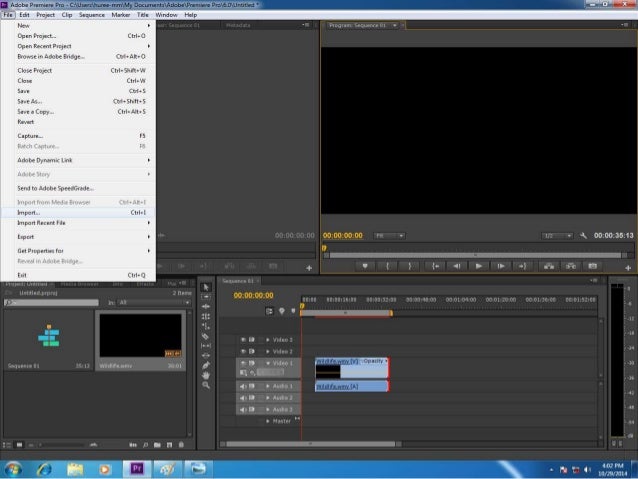Screen dimensions: 638x479
Task: Select the Selection tool in Tools panel
Action: click(x=206, y=287)
